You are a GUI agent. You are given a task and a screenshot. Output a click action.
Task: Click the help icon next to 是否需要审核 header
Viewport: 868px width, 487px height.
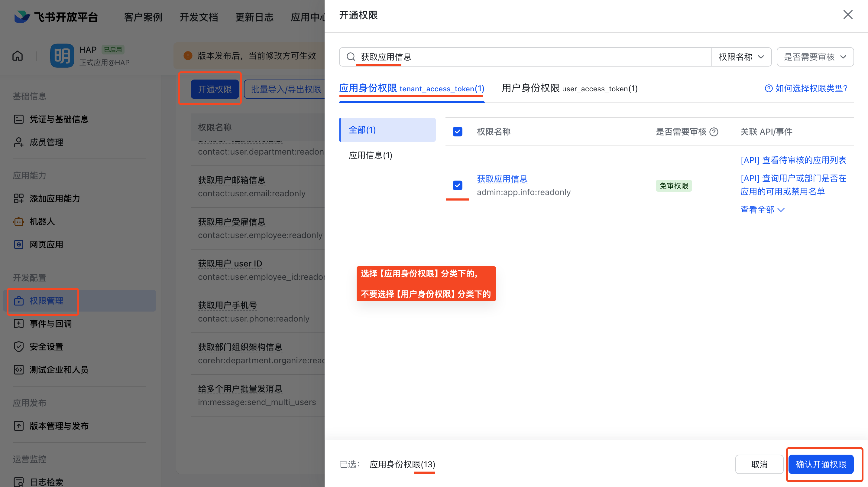[714, 132]
